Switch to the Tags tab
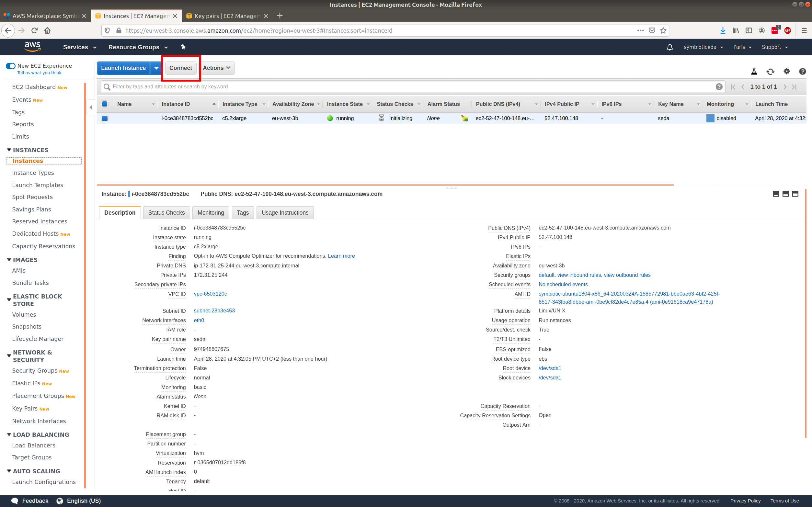Image resolution: width=812 pixels, height=507 pixels. (x=243, y=213)
